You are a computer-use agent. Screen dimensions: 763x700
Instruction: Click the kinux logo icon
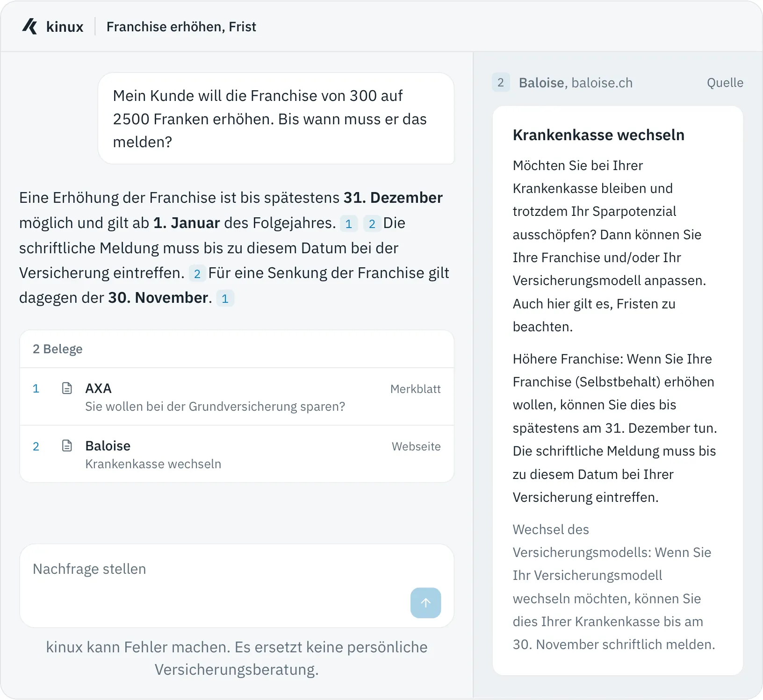click(30, 27)
